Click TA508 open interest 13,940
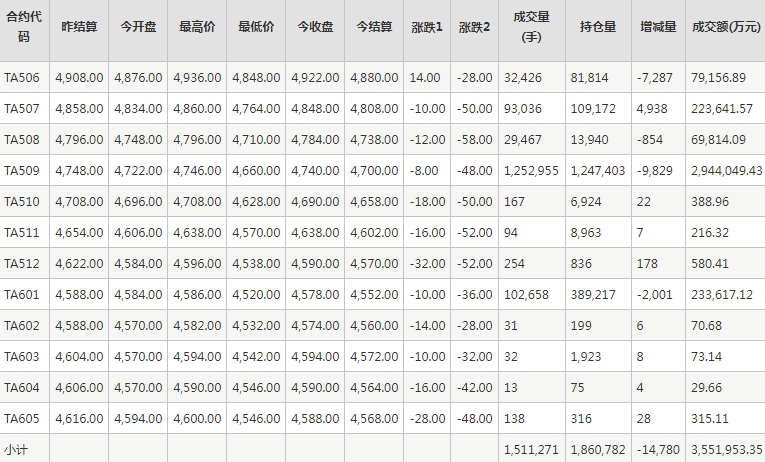Image resolution: width=765 pixels, height=462 pixels. (x=589, y=140)
